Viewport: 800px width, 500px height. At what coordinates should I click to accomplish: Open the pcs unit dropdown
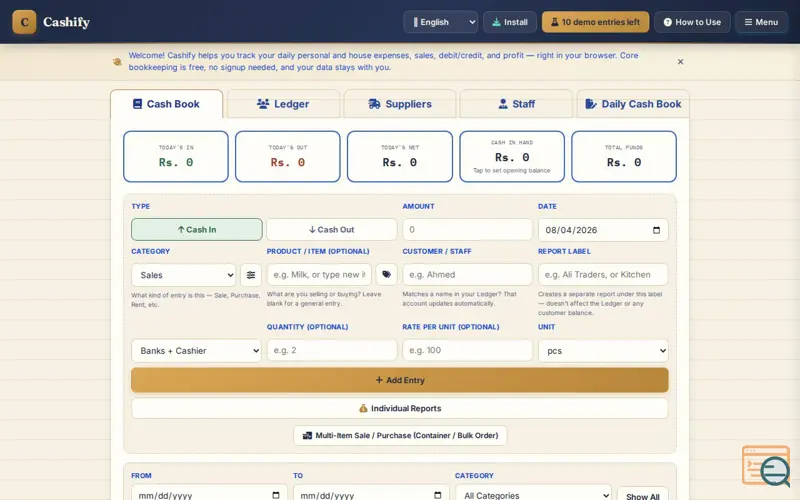pyautogui.click(x=603, y=351)
